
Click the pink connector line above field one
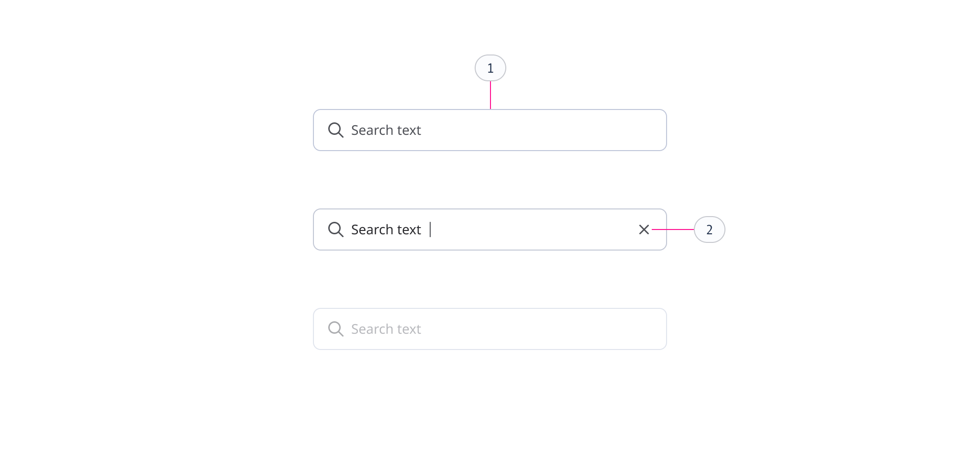490,96
